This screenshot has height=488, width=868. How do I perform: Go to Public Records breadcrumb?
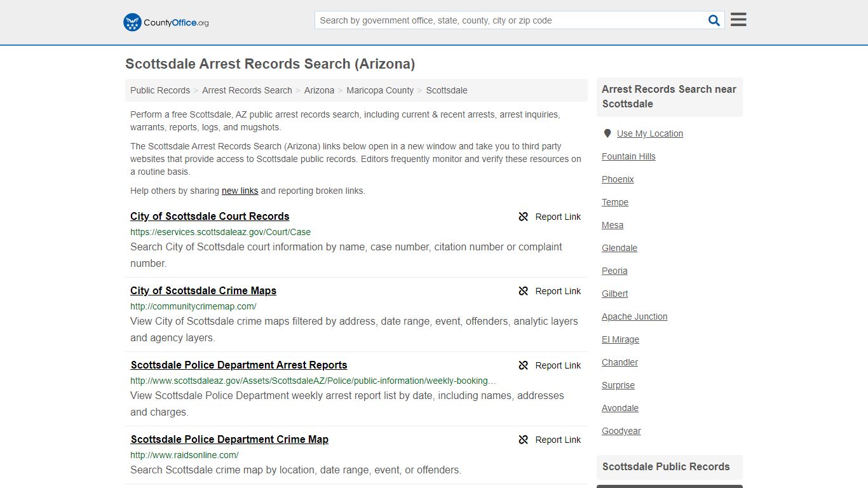click(x=160, y=90)
